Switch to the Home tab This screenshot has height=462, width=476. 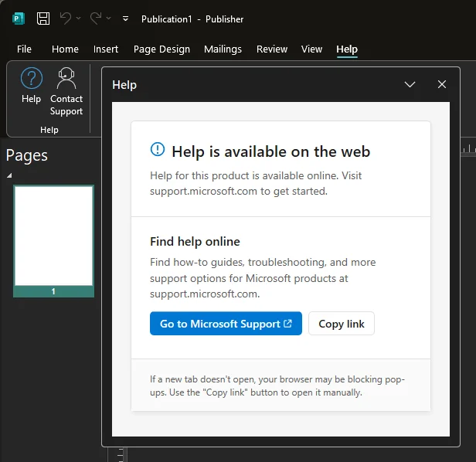65,49
